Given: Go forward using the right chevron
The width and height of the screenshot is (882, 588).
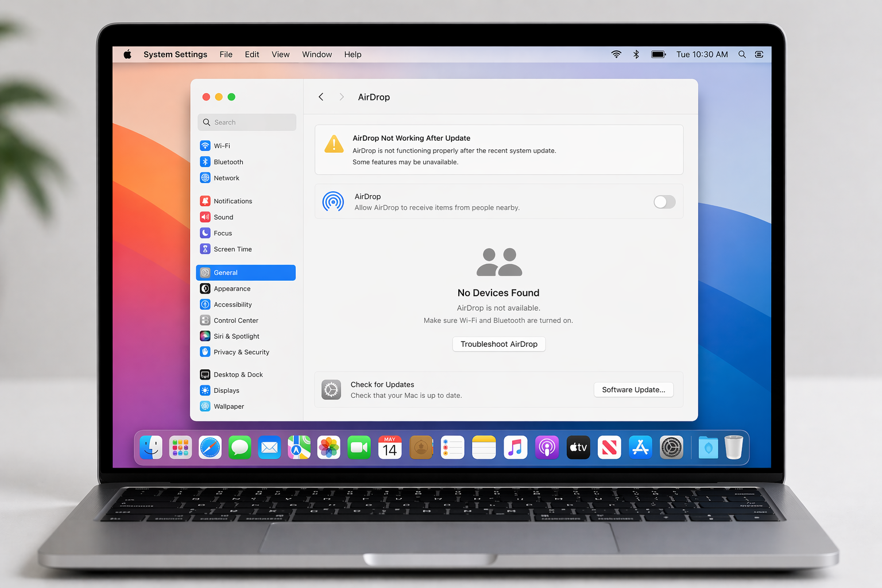Looking at the screenshot, I should (x=342, y=97).
